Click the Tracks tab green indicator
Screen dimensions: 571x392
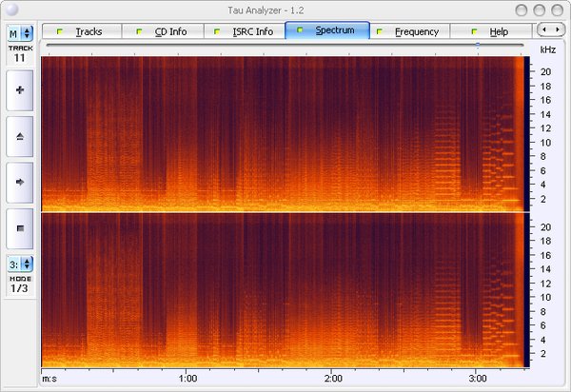click(60, 31)
